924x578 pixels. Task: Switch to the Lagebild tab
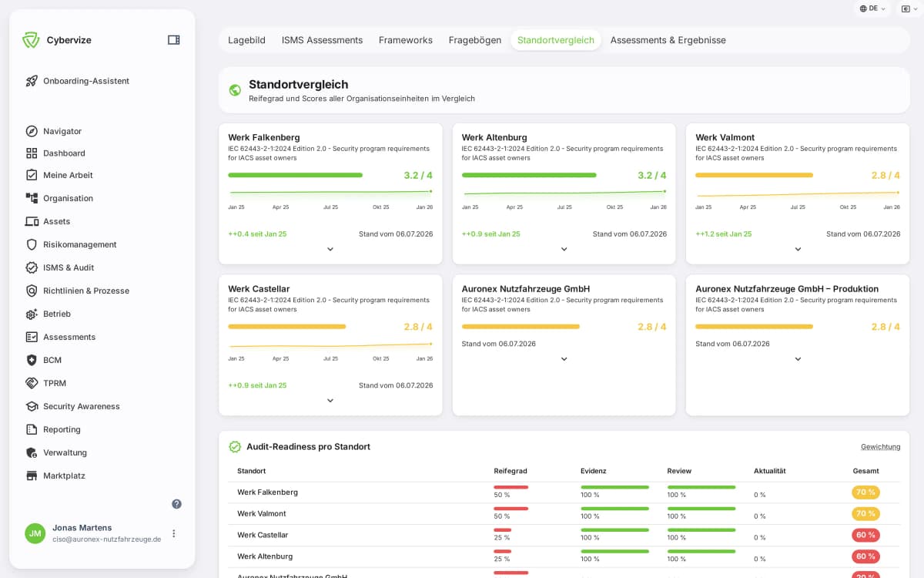[246, 40]
